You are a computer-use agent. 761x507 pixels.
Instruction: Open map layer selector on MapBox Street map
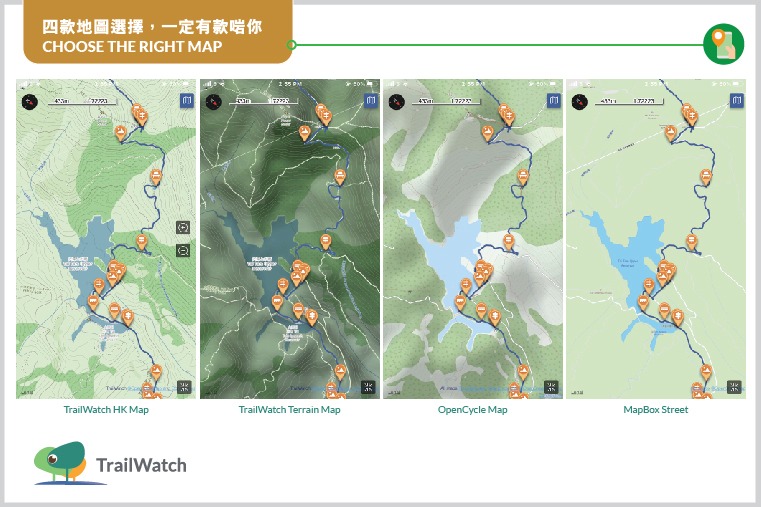pos(735,101)
